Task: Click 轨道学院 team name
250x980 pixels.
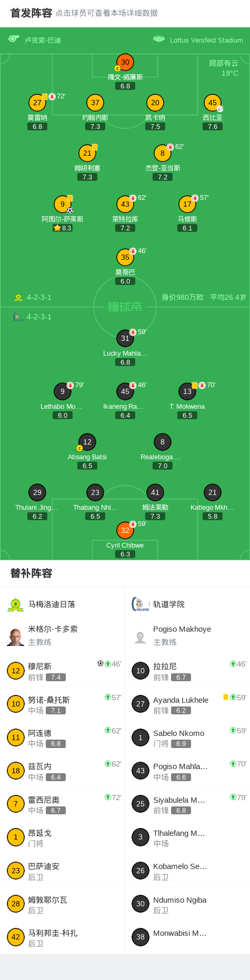Action: (x=169, y=604)
